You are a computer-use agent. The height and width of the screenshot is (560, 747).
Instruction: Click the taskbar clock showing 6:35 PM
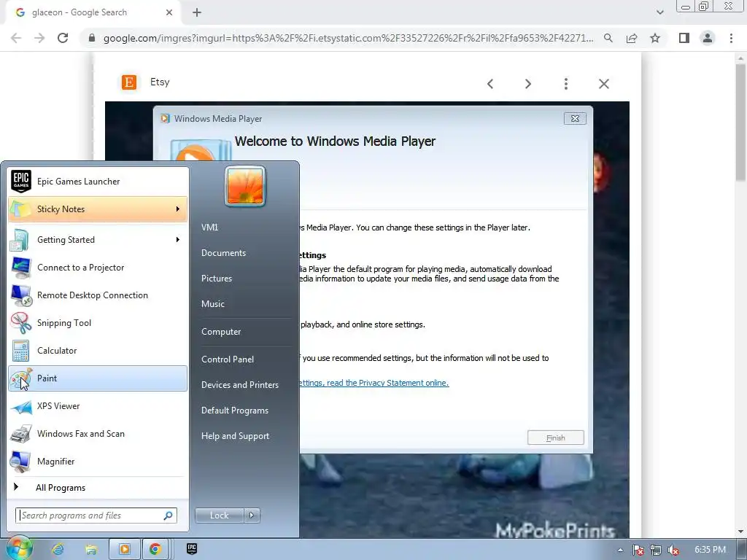pos(710,550)
